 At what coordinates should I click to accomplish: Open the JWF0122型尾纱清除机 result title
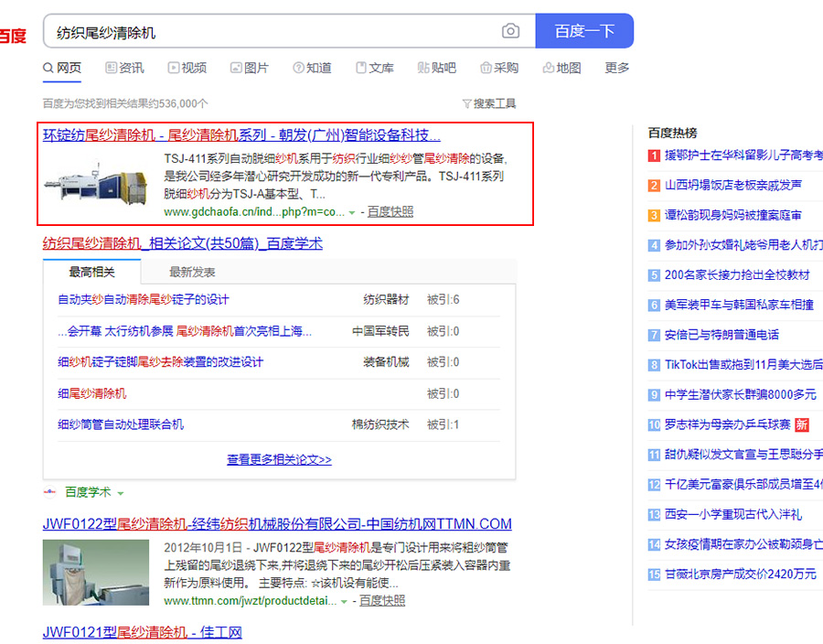click(277, 524)
